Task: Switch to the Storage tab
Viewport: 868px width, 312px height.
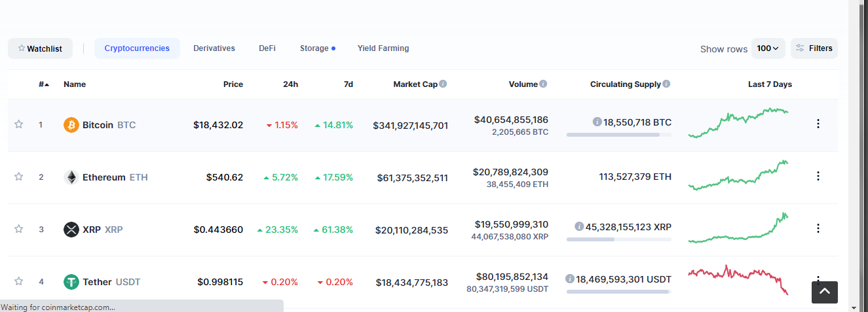Action: click(318, 48)
